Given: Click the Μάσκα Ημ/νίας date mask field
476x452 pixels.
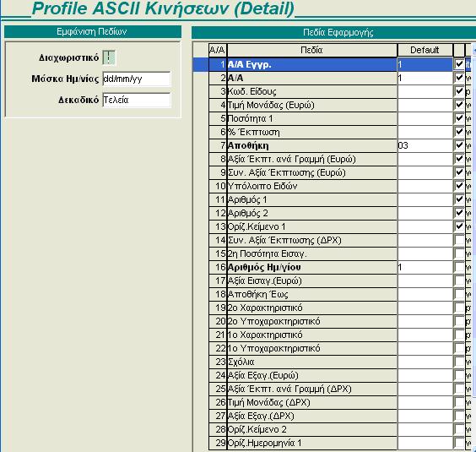Looking at the screenshot, I should tap(137, 79).
